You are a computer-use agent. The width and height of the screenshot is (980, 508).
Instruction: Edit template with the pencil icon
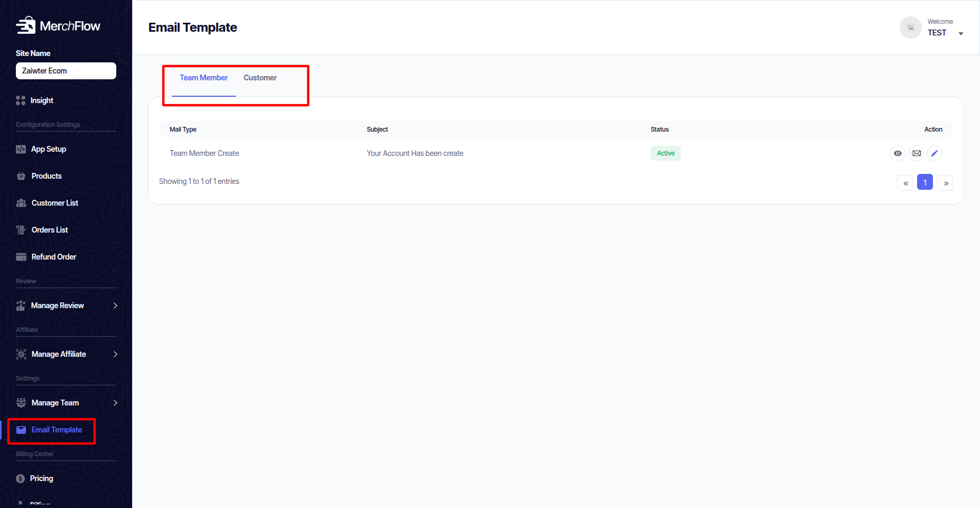935,153
